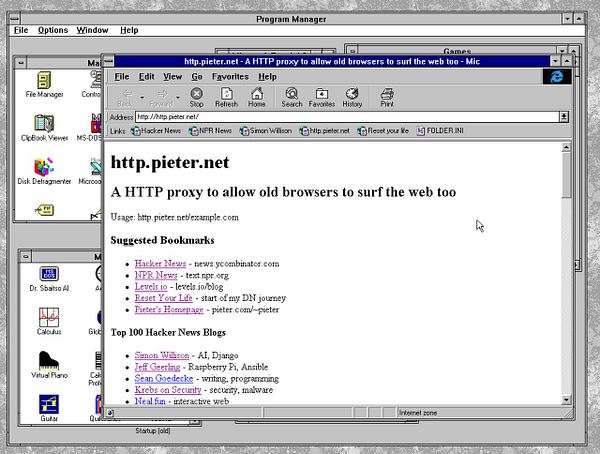The image size is (600, 454).
Task: Follow the Krebs on Security link
Action: click(x=168, y=390)
